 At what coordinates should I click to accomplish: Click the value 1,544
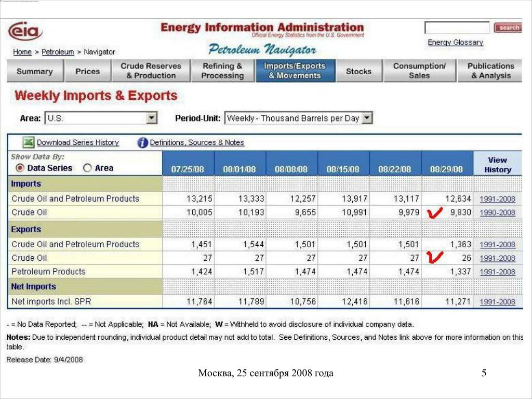[x=254, y=244]
